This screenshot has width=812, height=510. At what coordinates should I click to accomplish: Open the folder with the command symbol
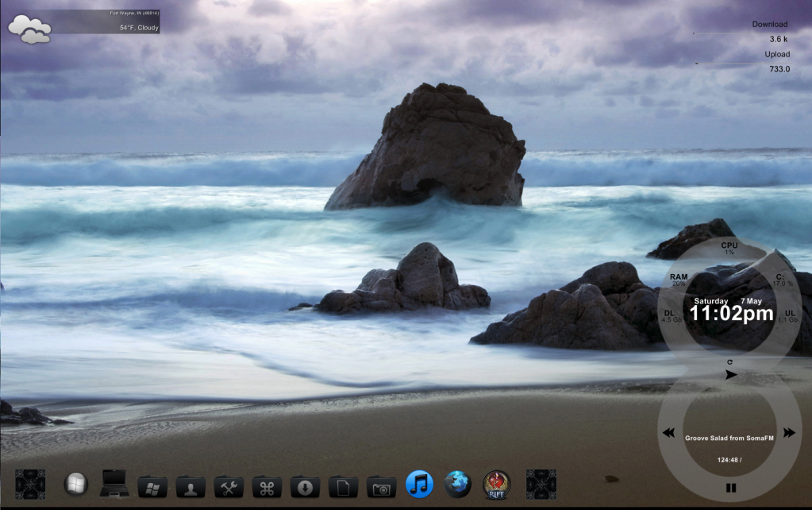pos(267,486)
